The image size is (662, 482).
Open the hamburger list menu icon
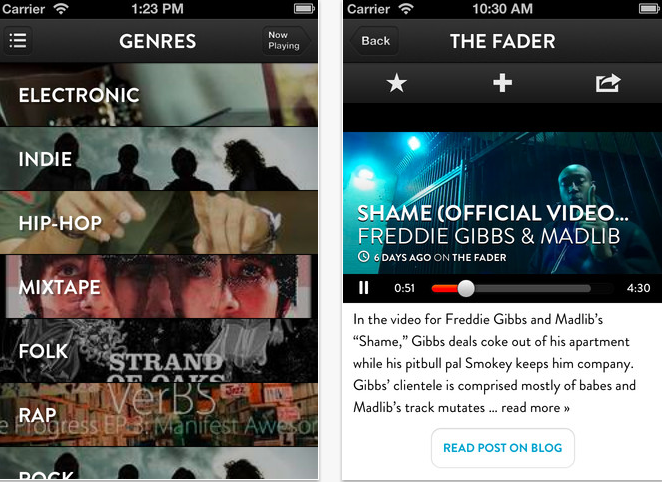pyautogui.click(x=17, y=41)
